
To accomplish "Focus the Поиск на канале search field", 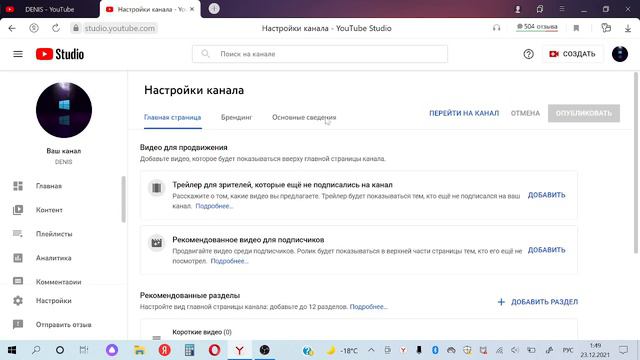I will (x=320, y=54).
